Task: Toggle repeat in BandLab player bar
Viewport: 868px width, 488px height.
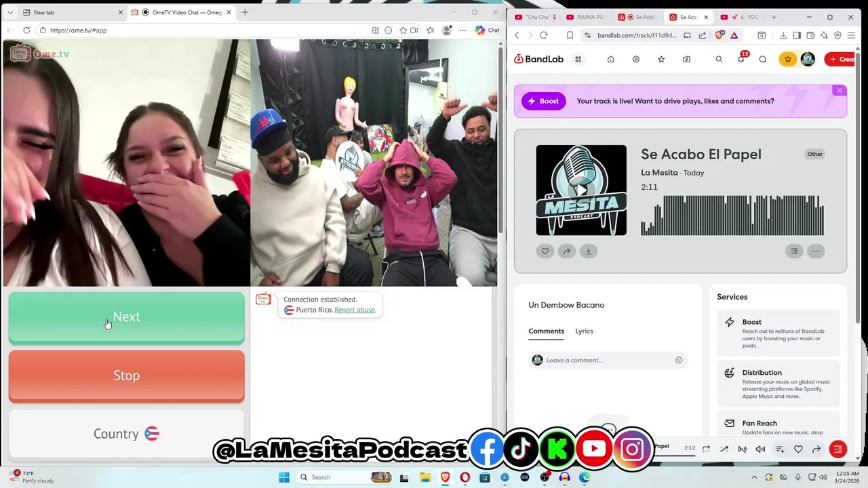Action: (706, 449)
